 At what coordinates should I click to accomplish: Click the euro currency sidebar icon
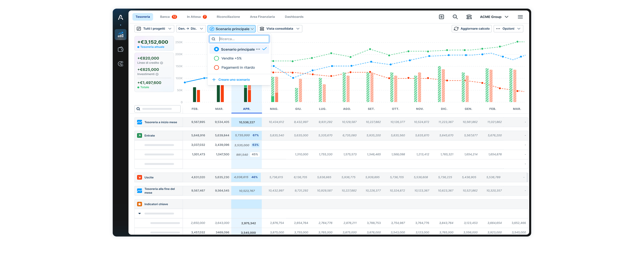click(121, 64)
